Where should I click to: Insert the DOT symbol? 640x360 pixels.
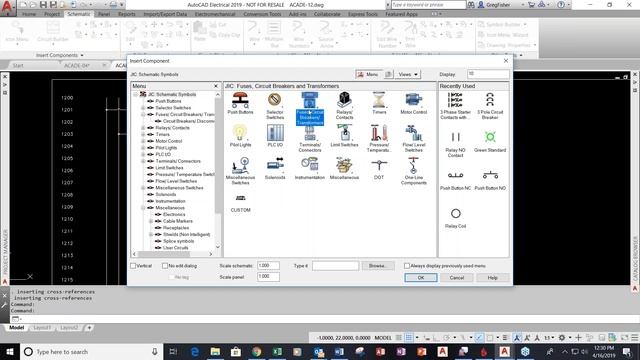[379, 165]
